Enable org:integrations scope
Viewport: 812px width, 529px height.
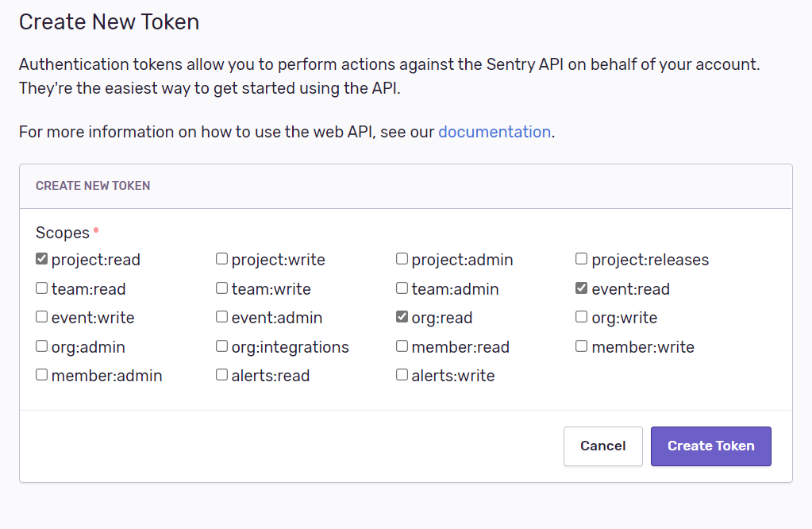click(222, 346)
